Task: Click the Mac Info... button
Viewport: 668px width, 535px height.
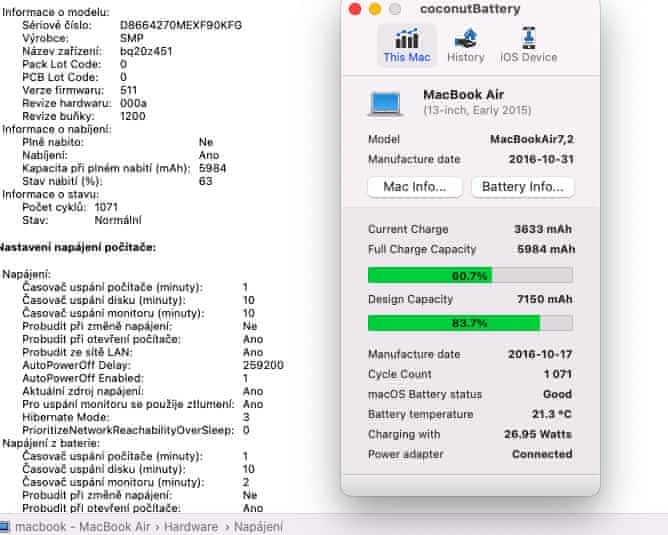Action: 415,187
